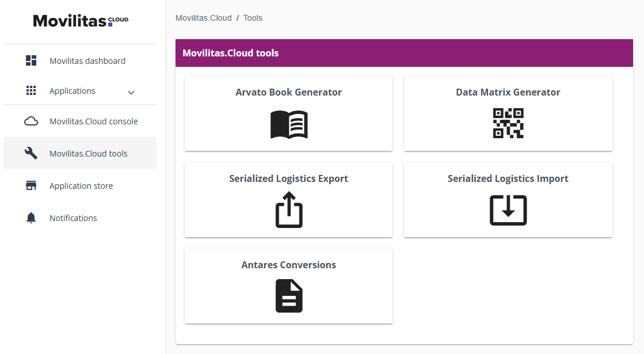Click the Movilitas.Cloud tools header text
This screenshot has height=354, width=644.
pos(230,53)
